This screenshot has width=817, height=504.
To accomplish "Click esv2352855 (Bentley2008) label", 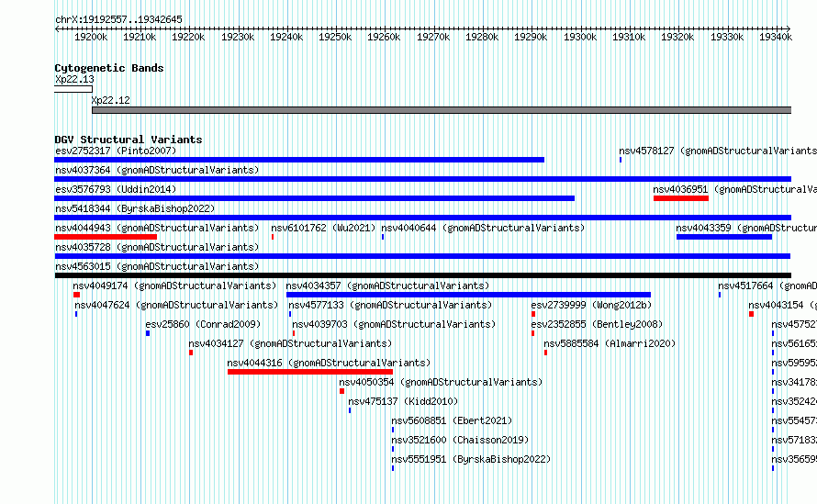I will (597, 324).
